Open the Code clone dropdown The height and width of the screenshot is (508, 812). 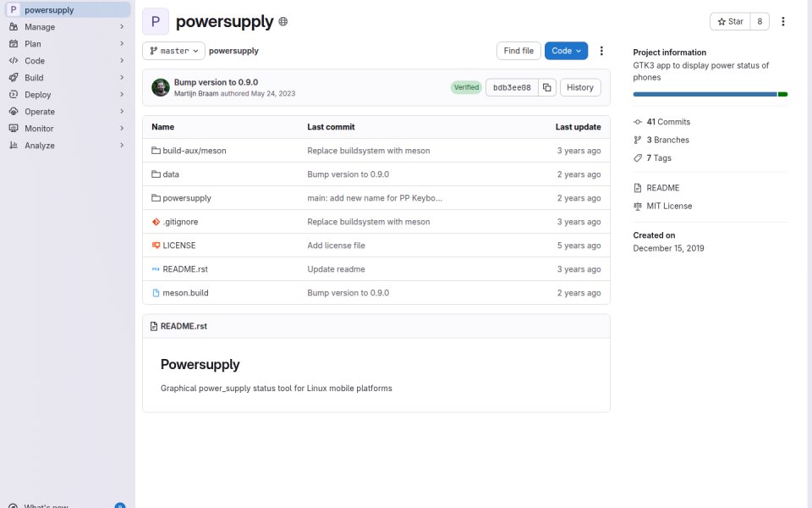(x=566, y=51)
